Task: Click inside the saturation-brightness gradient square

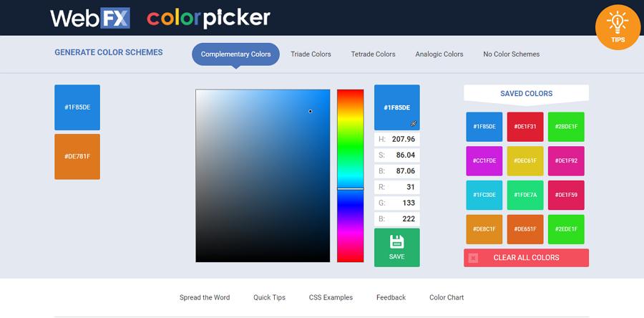Action: pyautogui.click(x=263, y=175)
